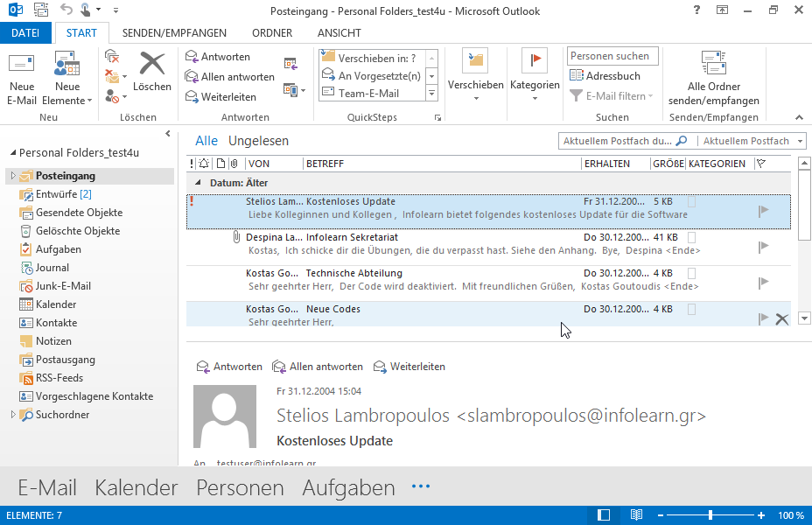Open navigation bar more options dots

[421, 486]
